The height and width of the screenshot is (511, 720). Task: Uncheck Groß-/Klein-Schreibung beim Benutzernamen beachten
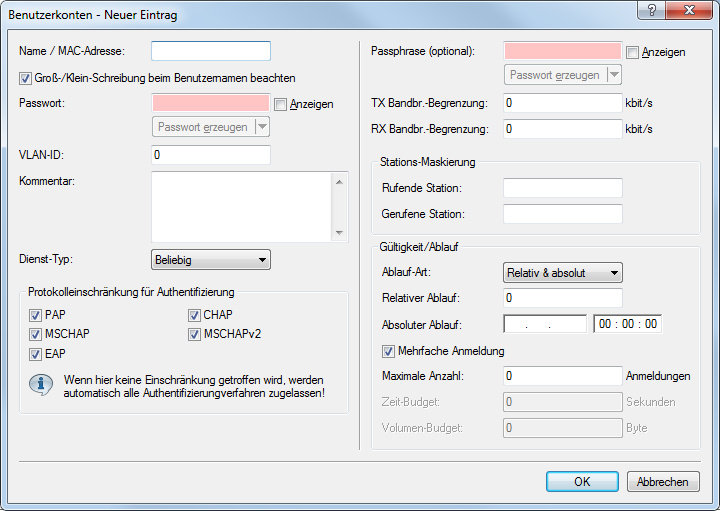coord(25,77)
